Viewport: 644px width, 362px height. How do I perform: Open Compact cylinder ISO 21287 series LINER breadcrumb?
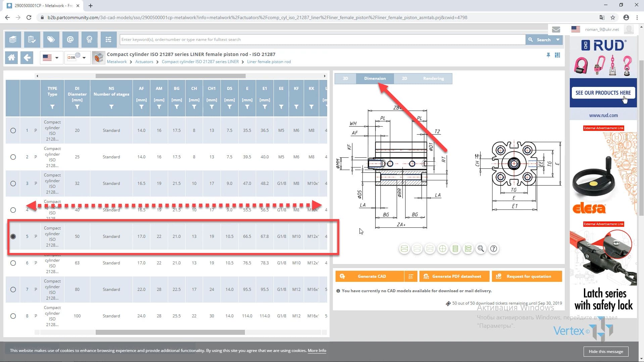(200, 62)
